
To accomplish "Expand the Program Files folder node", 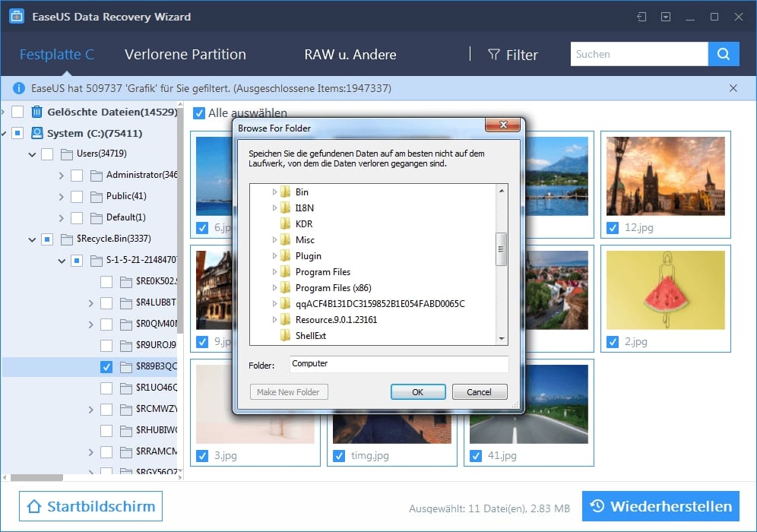I will (274, 272).
